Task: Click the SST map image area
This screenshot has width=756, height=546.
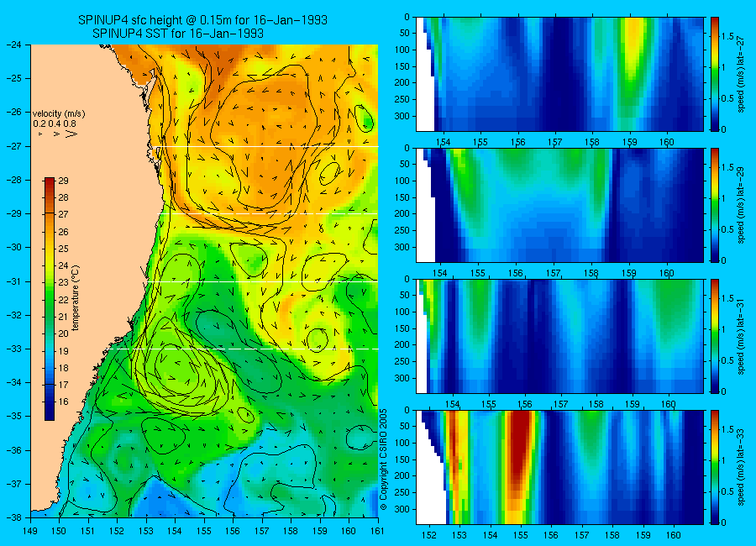Action: pyautogui.click(x=204, y=281)
